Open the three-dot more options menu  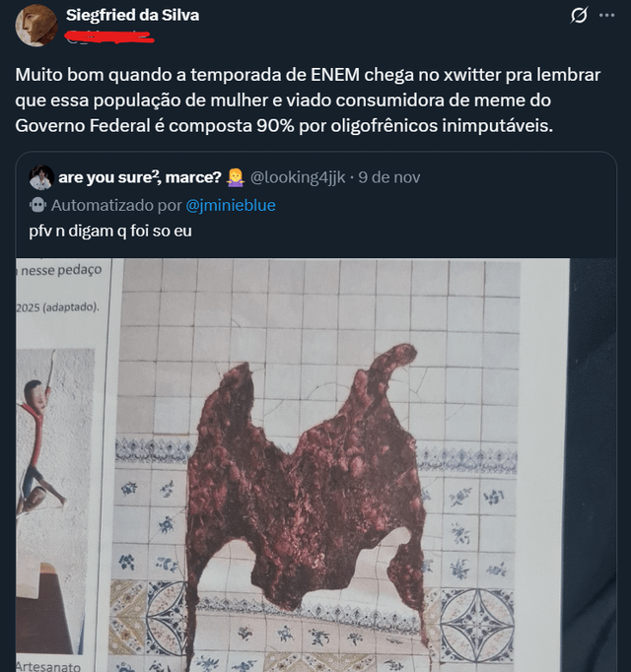[x=606, y=16]
